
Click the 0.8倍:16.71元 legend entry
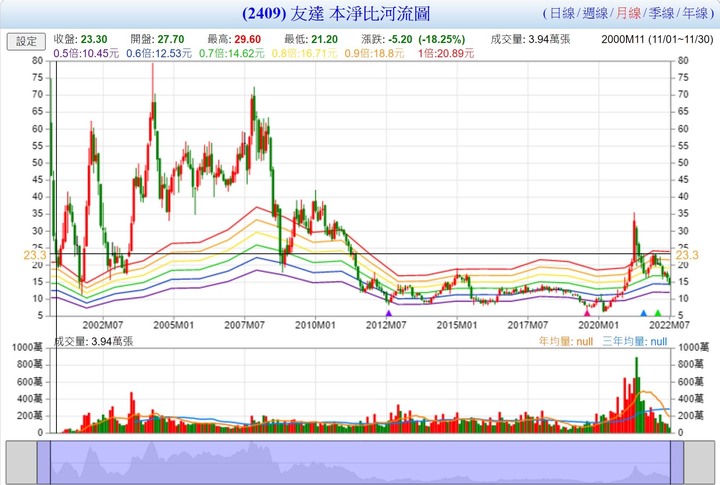click(304, 54)
